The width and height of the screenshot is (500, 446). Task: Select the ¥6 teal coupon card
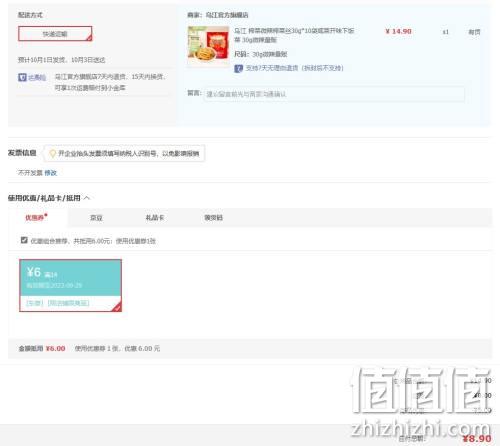70,285
